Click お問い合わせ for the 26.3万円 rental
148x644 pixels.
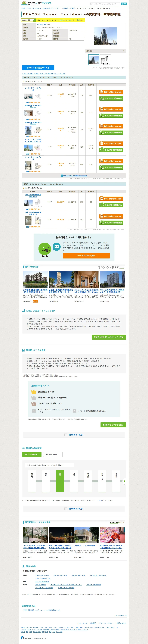coord(111,199)
